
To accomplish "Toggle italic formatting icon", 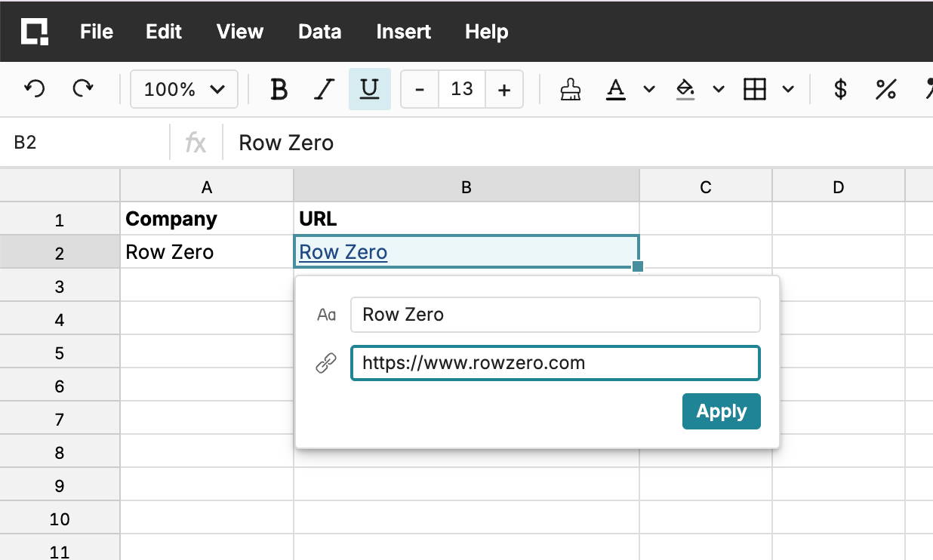I will 324,90.
